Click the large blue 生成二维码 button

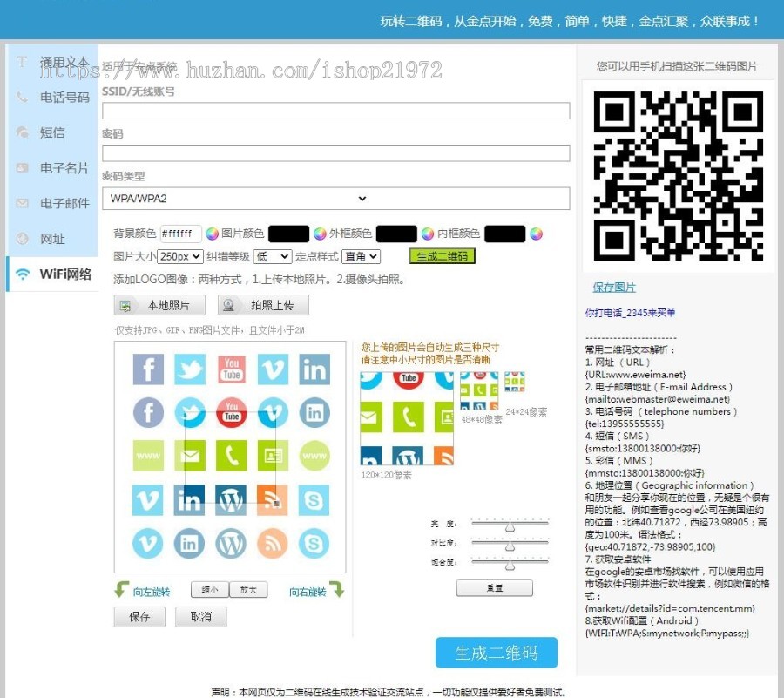497,653
